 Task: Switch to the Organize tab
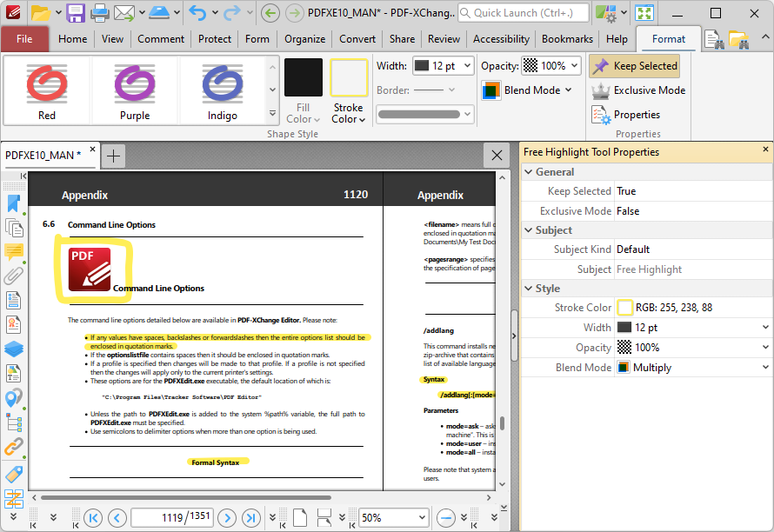pyautogui.click(x=304, y=39)
